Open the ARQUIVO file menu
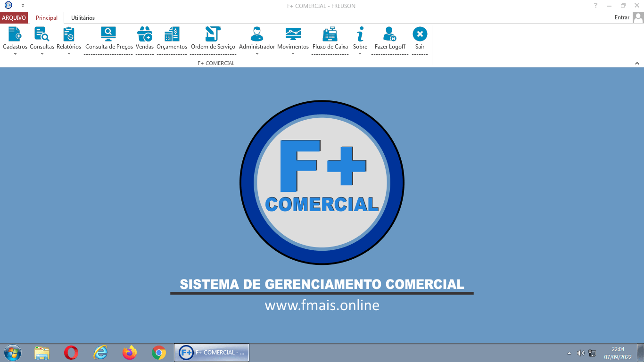Screen dimensions: 644x362 (x=14, y=18)
